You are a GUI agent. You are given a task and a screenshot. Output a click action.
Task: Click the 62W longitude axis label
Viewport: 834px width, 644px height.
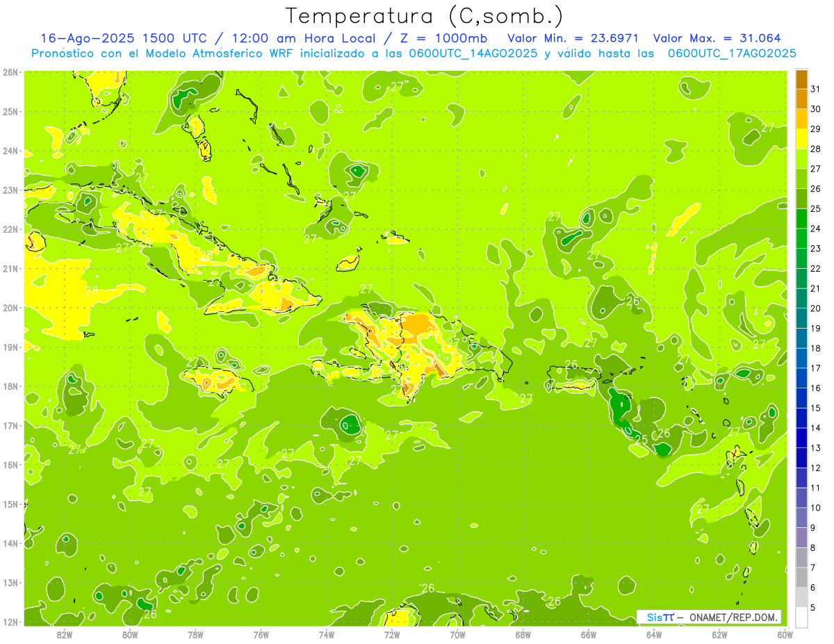click(719, 634)
